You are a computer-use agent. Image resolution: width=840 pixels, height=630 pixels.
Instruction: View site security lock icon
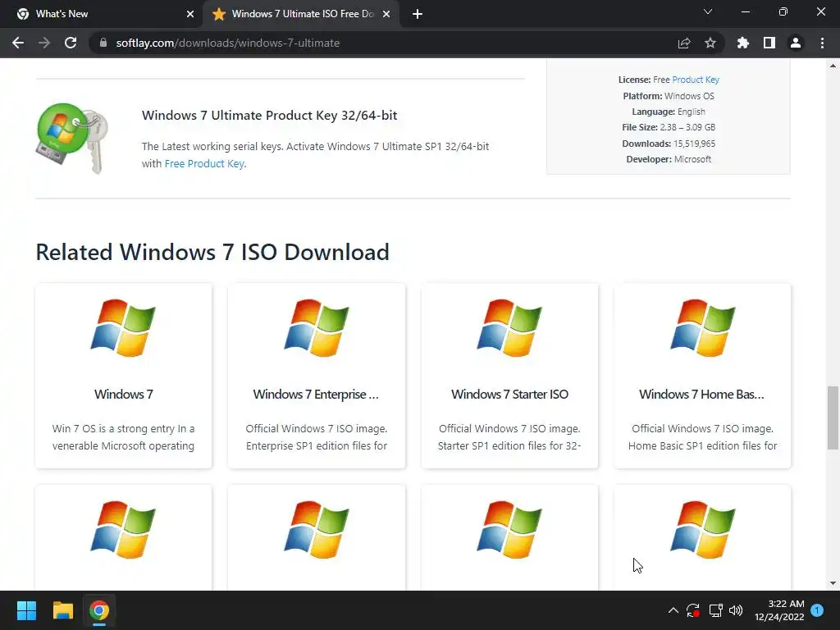click(x=103, y=43)
